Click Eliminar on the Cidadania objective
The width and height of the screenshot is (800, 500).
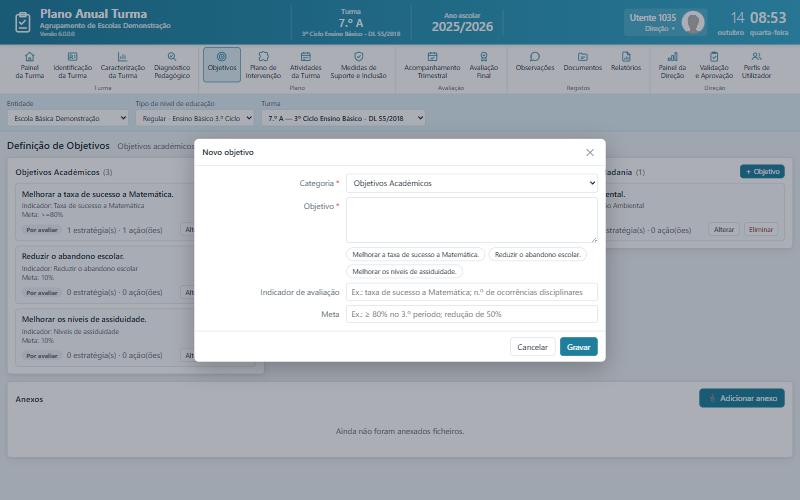761,230
